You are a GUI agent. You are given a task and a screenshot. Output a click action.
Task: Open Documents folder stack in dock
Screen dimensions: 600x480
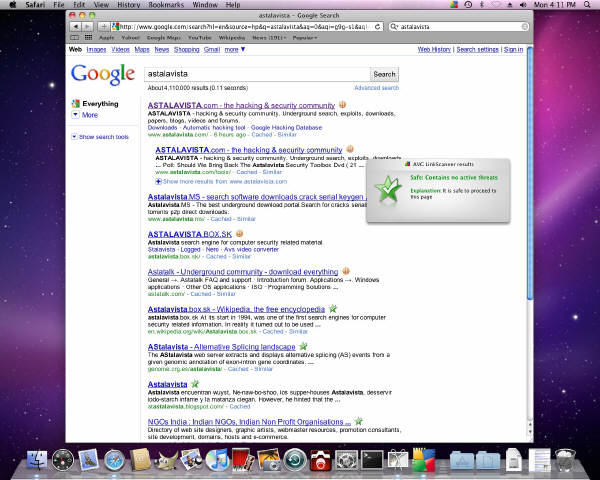[x=488, y=460]
